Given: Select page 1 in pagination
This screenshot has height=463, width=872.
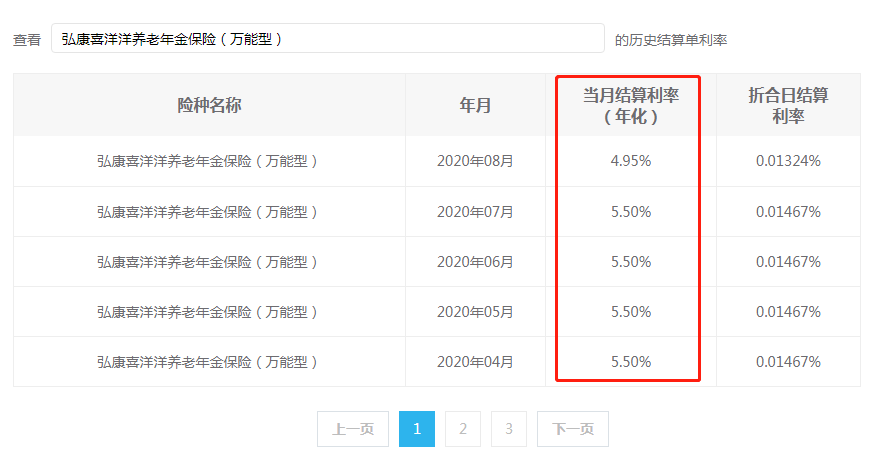Looking at the screenshot, I should click(x=417, y=429).
